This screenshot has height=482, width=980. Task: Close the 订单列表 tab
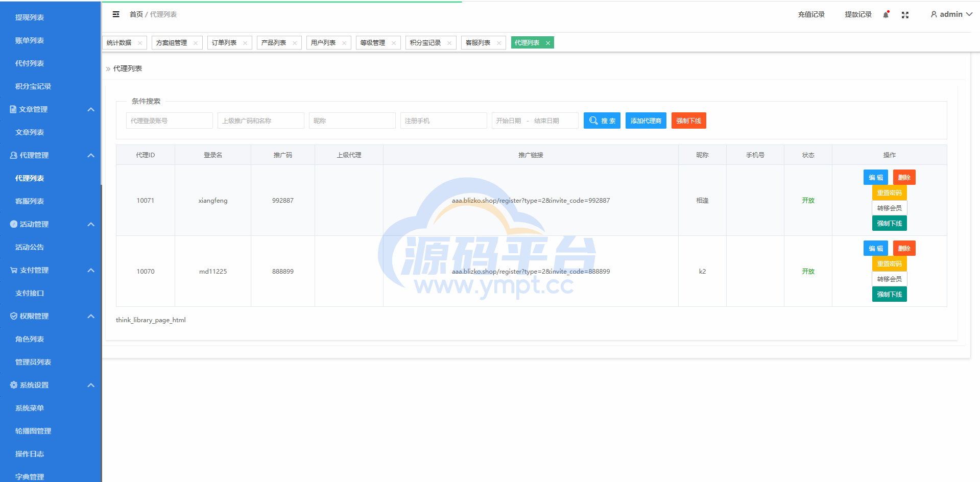click(245, 43)
